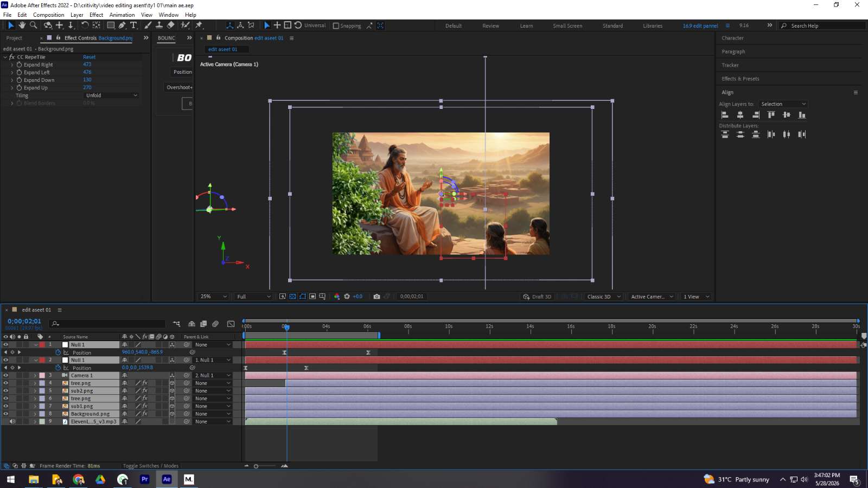The image size is (868, 488).
Task: Mute audio of the mp3 layer
Action: pos(12,421)
